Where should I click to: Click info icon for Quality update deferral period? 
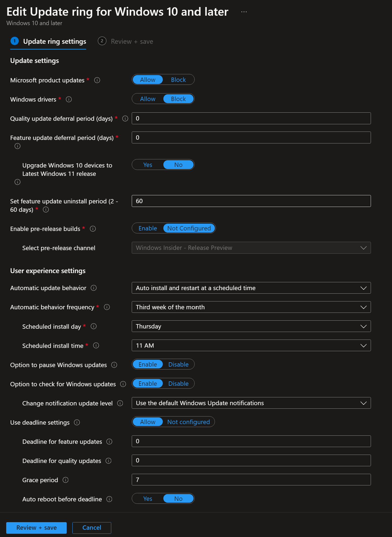click(125, 119)
